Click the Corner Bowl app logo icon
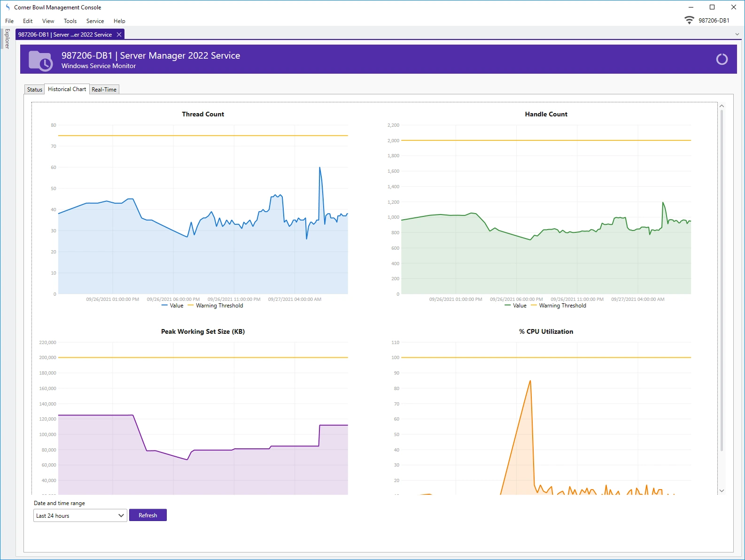 (x=8, y=7)
